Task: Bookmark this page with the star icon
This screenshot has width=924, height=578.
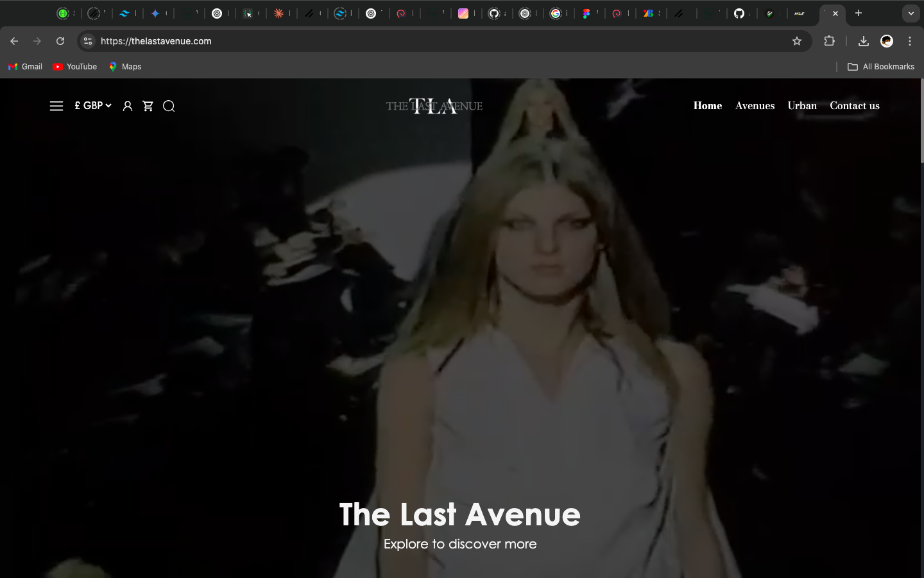Action: point(797,41)
